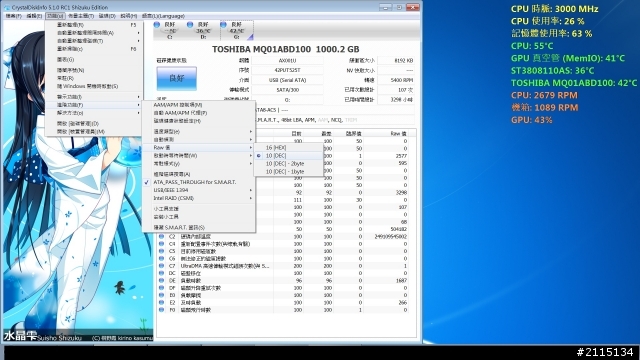
Task: Toggle ATA_PASS_THROUGH for S.M.A.R.T.
Action: pos(198,182)
